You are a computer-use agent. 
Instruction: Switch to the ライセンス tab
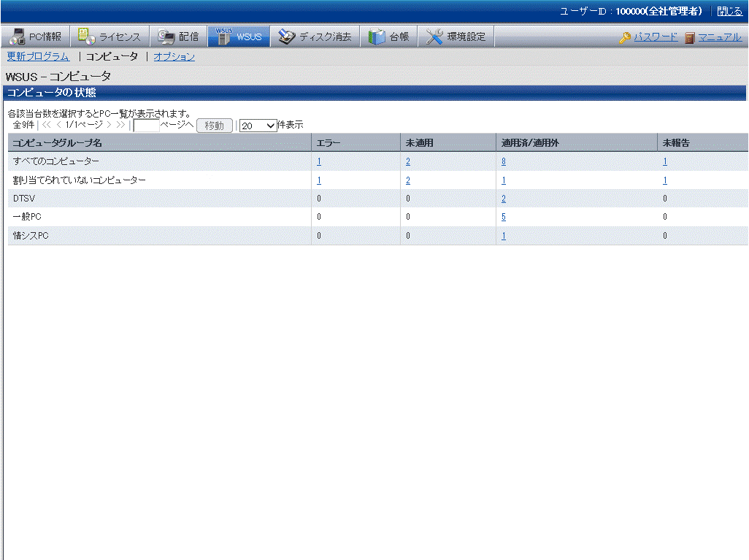[x=110, y=37]
